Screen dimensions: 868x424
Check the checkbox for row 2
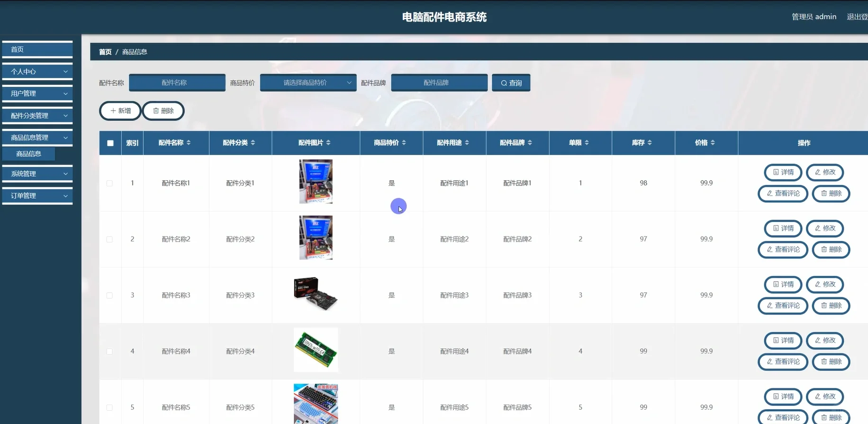pyautogui.click(x=109, y=239)
